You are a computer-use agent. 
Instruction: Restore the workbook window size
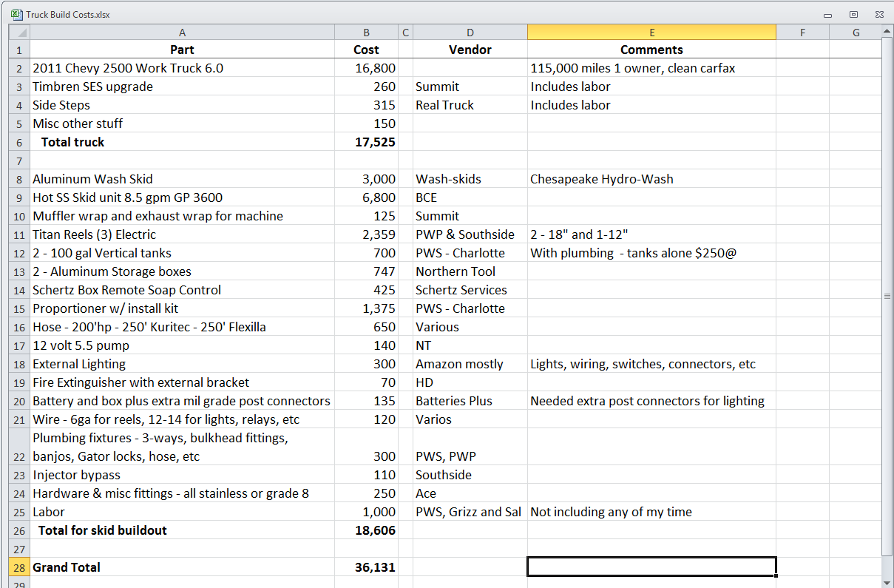point(853,14)
